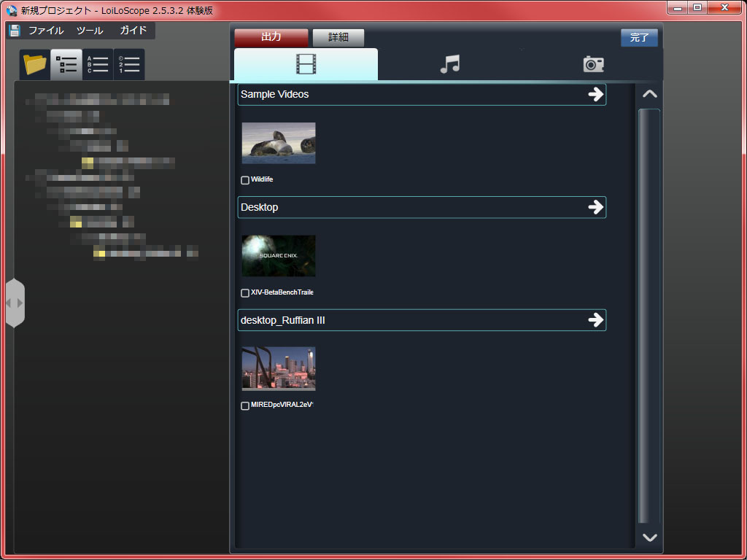This screenshot has height=560, width=747.
Task: Click the scroll down chevron
Action: (650, 537)
